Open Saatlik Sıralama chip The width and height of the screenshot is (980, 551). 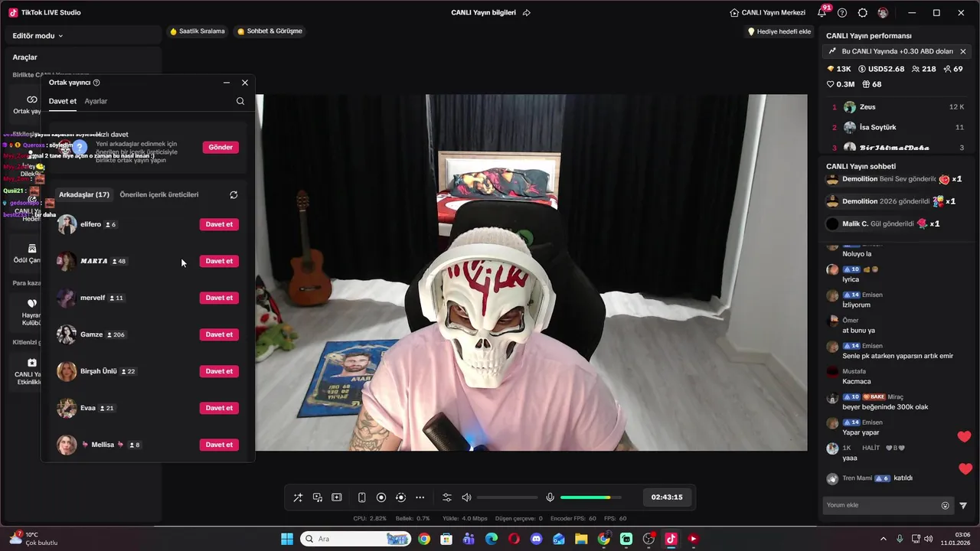point(198,31)
